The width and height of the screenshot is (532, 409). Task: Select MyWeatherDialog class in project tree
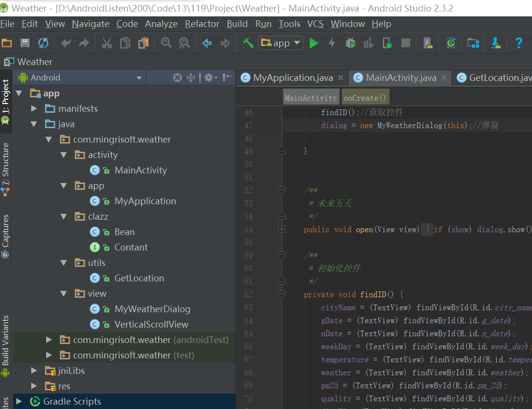point(152,309)
